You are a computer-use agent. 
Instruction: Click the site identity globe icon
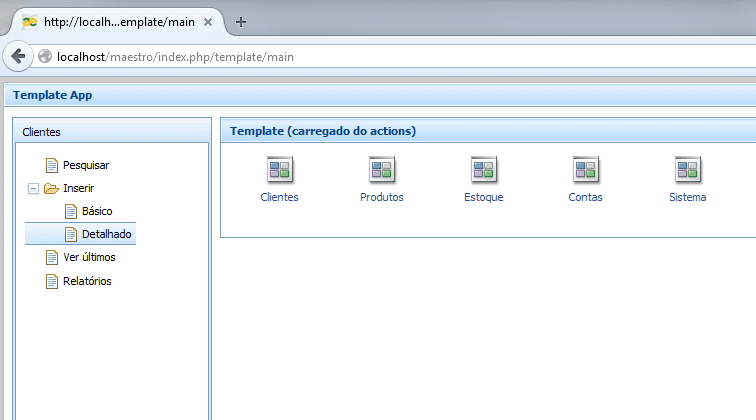45,56
